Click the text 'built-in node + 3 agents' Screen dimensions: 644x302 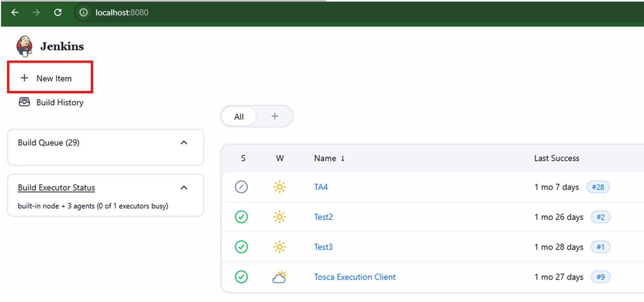(x=56, y=206)
